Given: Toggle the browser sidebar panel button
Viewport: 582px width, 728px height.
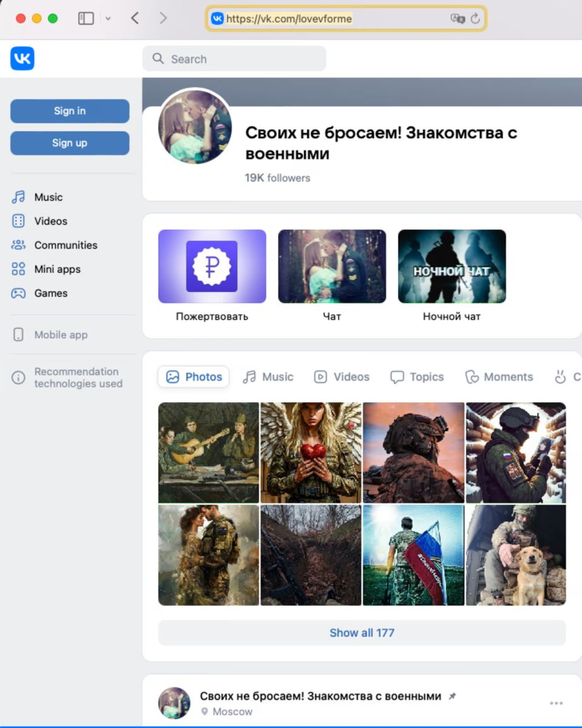Looking at the screenshot, I should (x=86, y=18).
